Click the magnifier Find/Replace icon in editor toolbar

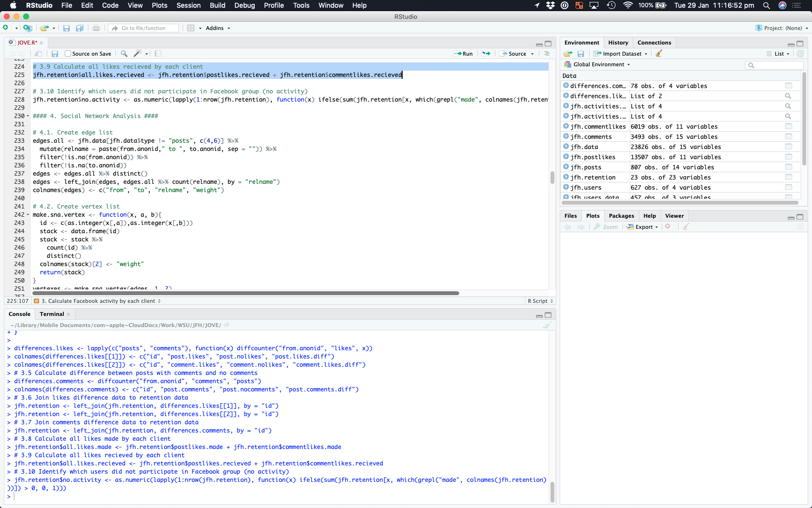(x=124, y=54)
